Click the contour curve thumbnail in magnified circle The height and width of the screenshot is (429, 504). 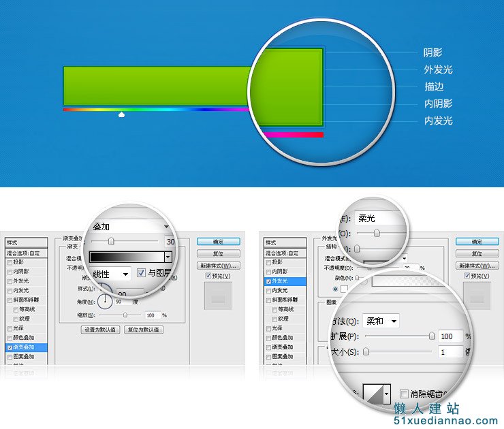[x=373, y=394]
